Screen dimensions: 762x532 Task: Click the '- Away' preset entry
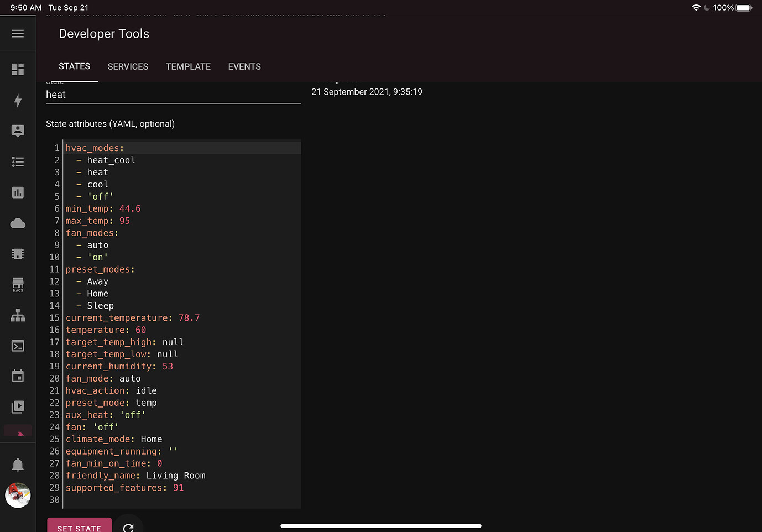tap(92, 282)
